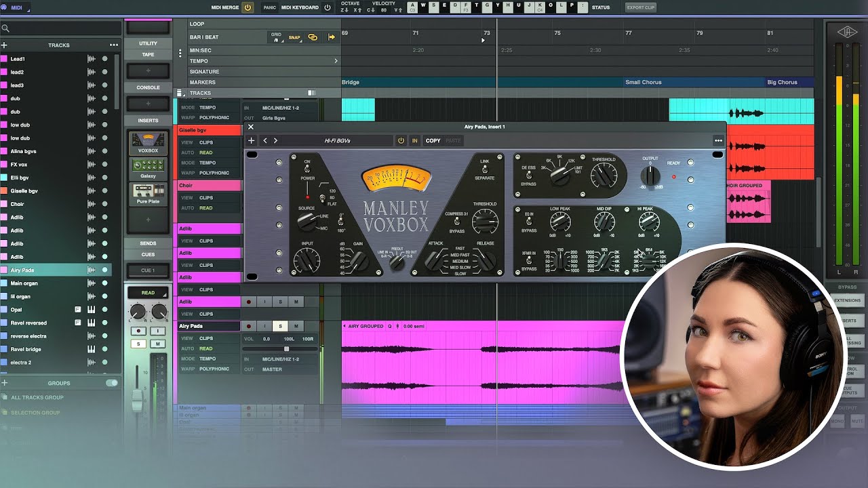This screenshot has height=488, width=868.
Task: Click the Small Chorus marker
Action: (643, 82)
